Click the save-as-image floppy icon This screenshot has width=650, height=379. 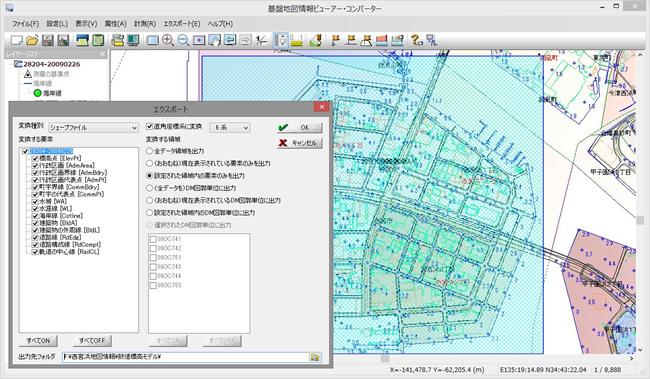(63, 40)
